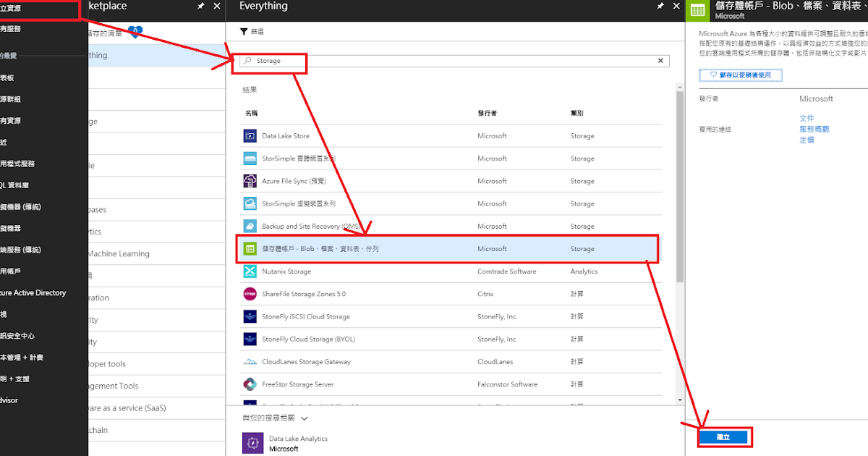The image size is (868, 456).
Task: Click the Backup and Site Recovery (OMS) icon
Action: point(251,226)
